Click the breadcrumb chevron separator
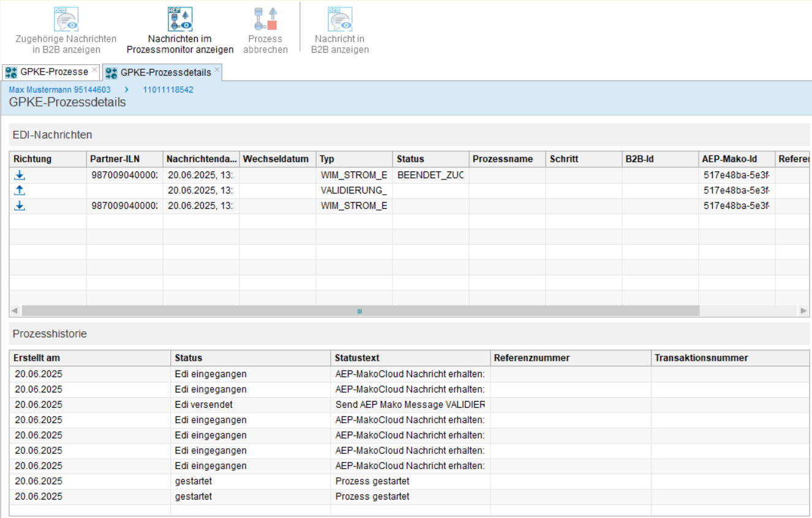The image size is (812, 518). 127,89
